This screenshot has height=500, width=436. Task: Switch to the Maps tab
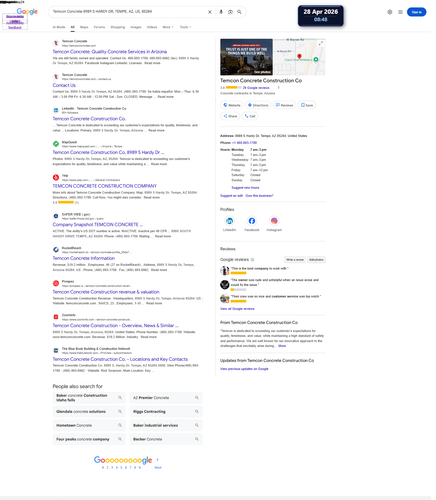coord(84,27)
